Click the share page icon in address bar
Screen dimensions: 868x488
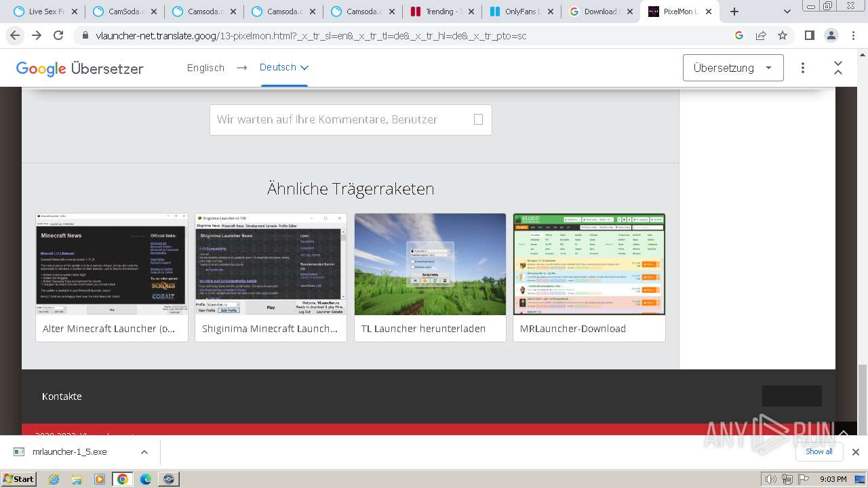pos(761,35)
